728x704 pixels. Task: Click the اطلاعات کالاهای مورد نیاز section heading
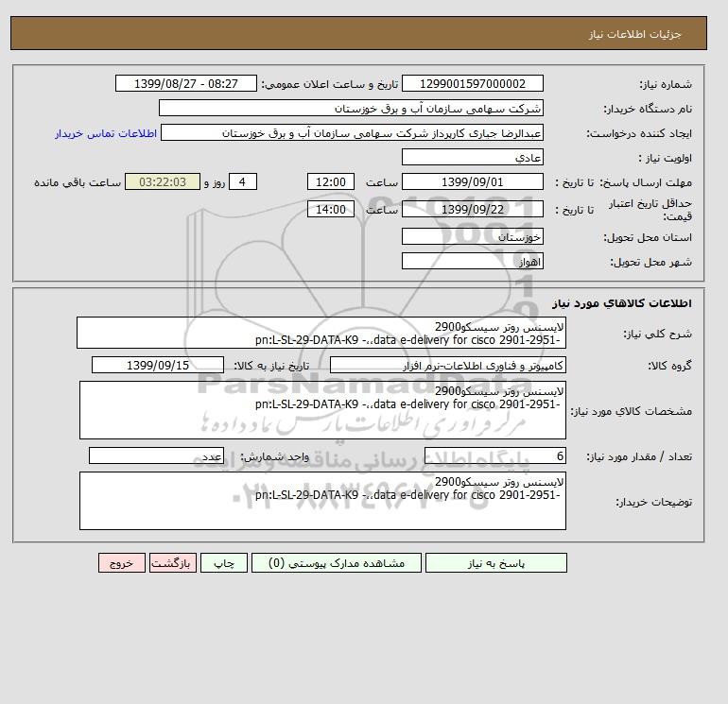click(x=622, y=303)
